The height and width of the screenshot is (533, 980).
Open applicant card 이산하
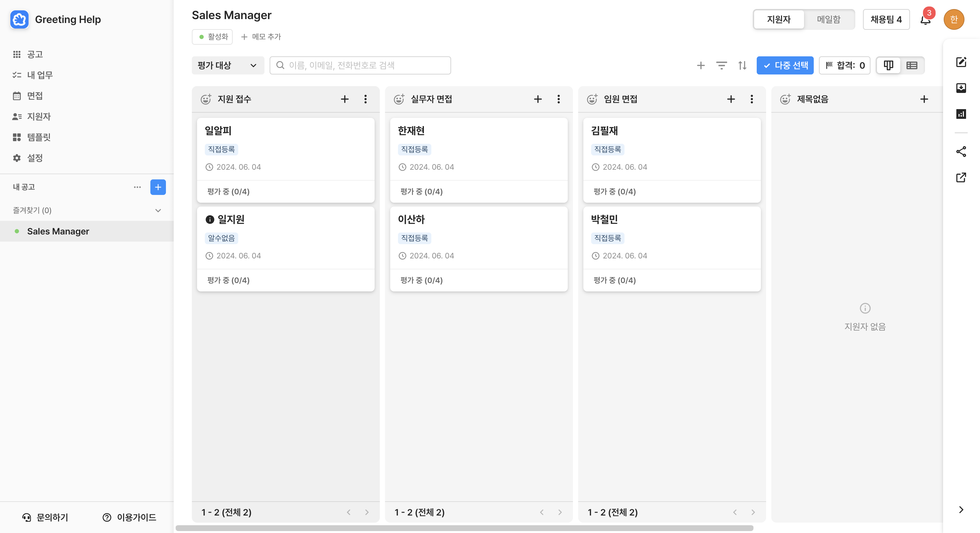479,249
